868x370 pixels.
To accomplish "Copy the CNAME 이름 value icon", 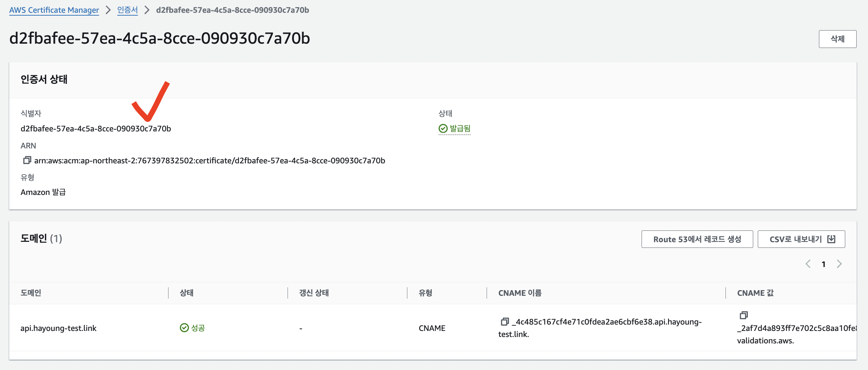I will (x=505, y=322).
